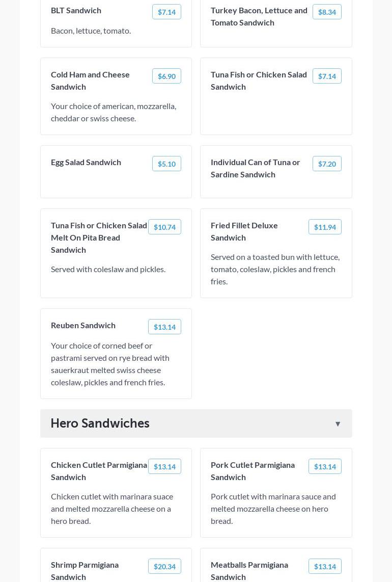Open the Egg Salad Sandwich item
The width and height of the screenshot is (392, 582).
tap(86, 162)
